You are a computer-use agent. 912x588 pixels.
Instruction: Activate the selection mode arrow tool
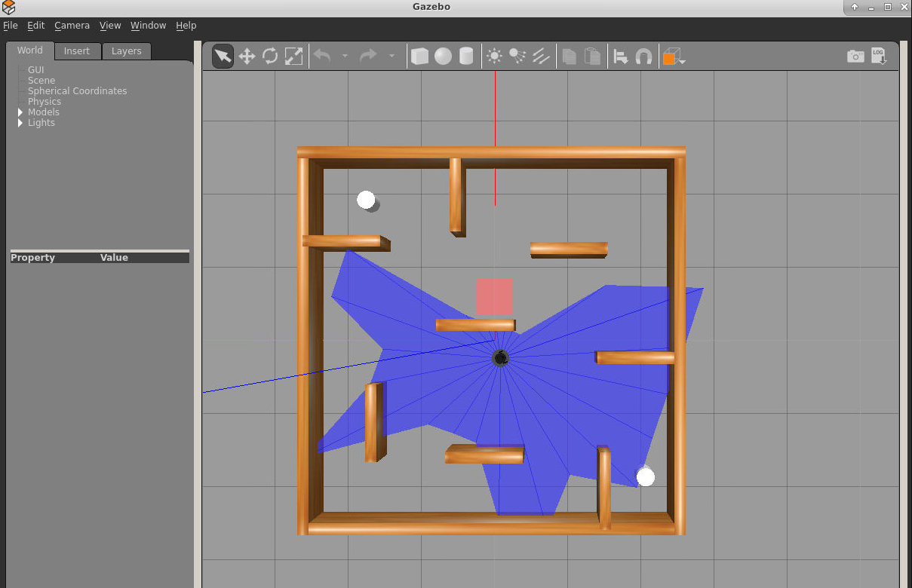pos(223,57)
